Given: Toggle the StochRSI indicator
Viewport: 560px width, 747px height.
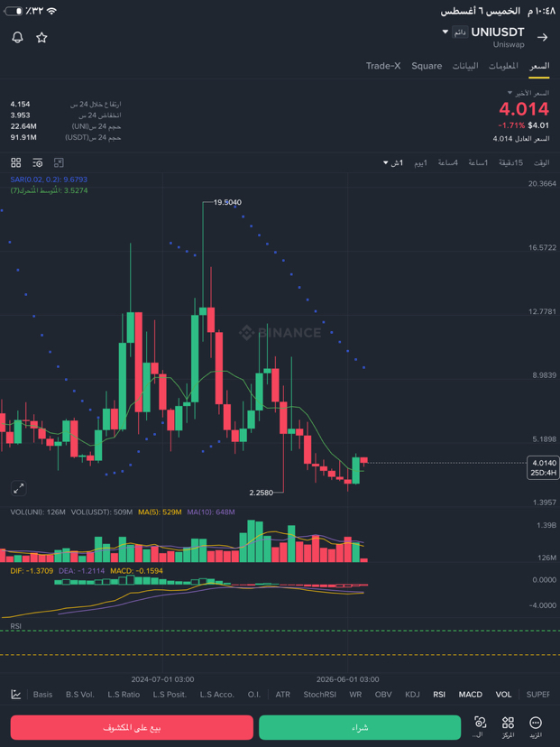Looking at the screenshot, I should (319, 694).
